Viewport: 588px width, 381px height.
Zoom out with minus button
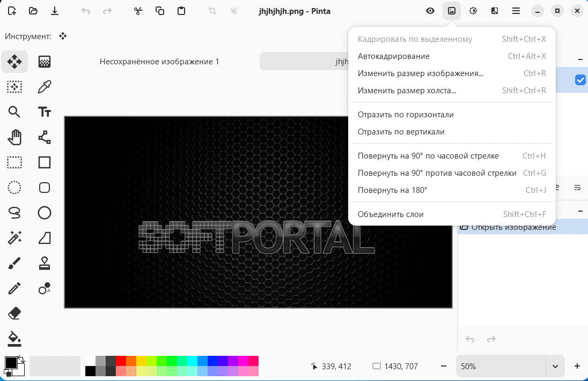click(444, 367)
